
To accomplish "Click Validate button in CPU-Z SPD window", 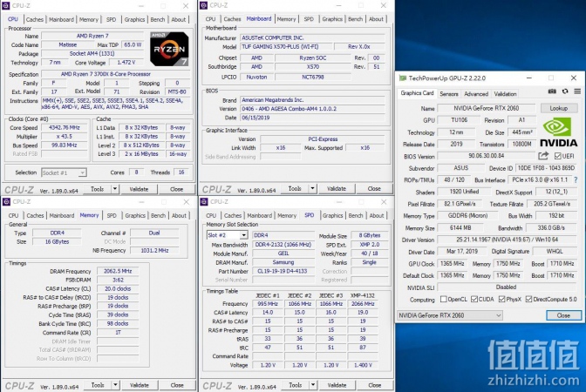I will point(337,385).
